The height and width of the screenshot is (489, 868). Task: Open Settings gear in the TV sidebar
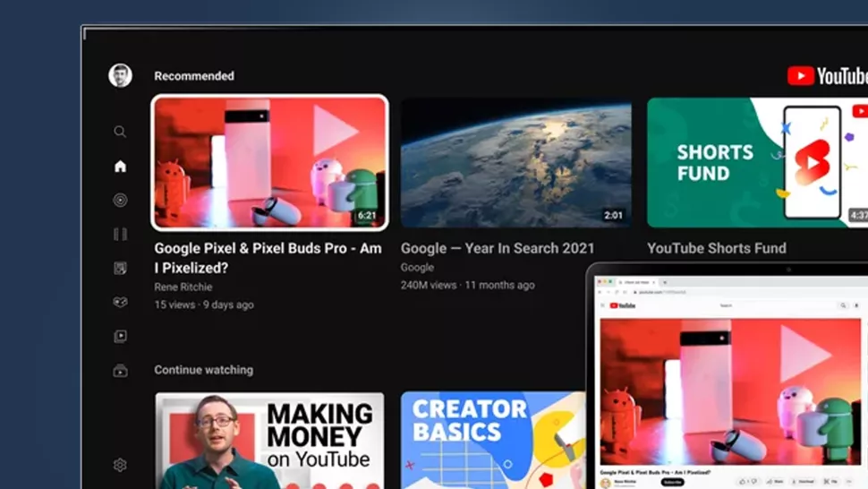[x=120, y=465]
